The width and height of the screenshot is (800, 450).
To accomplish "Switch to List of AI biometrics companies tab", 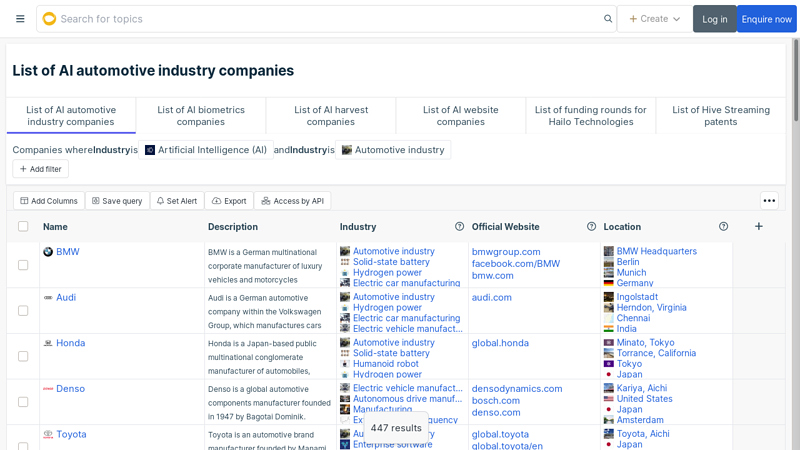I will click(201, 116).
